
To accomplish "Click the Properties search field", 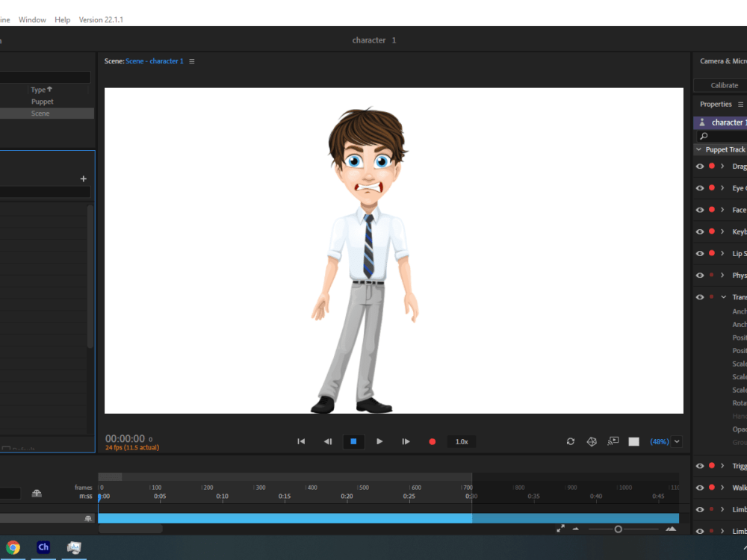I will coord(722,136).
